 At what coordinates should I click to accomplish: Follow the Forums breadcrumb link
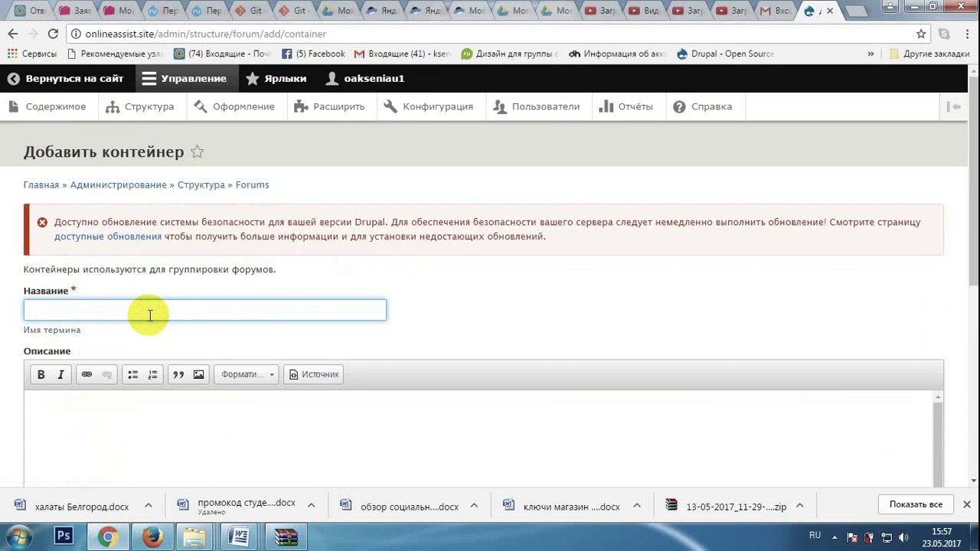(253, 184)
